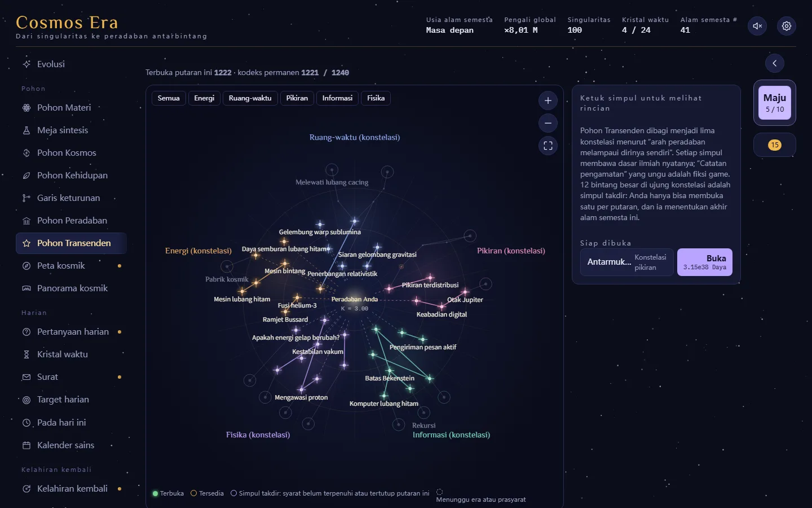812x508 pixels.
Task: Open Garis keturunan
Action: coord(71,198)
